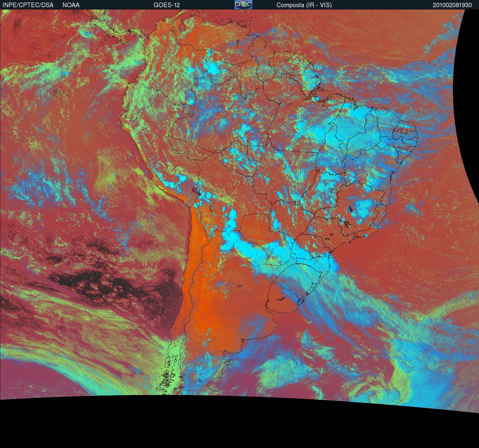The image size is (479, 448).
Task: Click the 'NOAA' label in header
Action: (x=71, y=5)
